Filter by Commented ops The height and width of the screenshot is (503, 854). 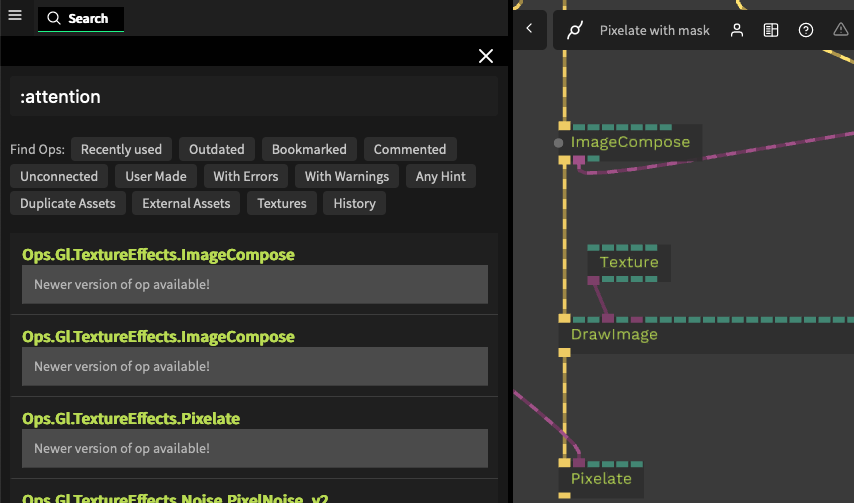point(410,149)
